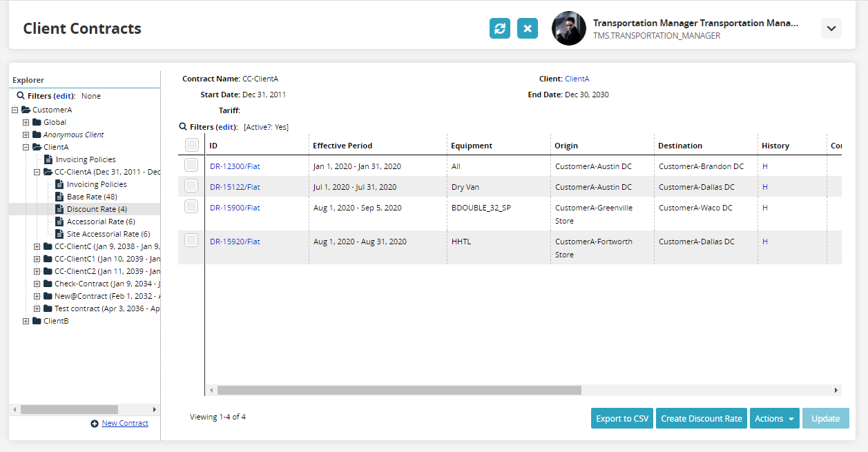Edit the discount rate table filters
The image size is (868, 452).
(x=226, y=127)
